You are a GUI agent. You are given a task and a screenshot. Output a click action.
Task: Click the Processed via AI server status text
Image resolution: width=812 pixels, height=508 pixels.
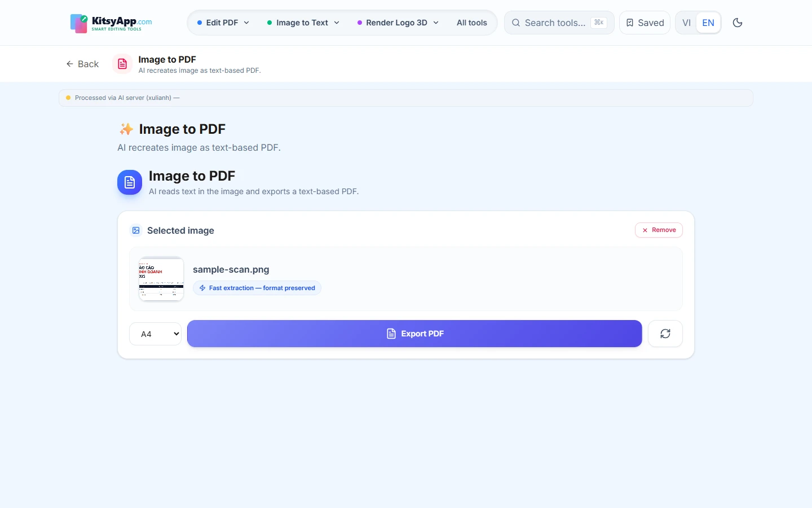click(127, 98)
